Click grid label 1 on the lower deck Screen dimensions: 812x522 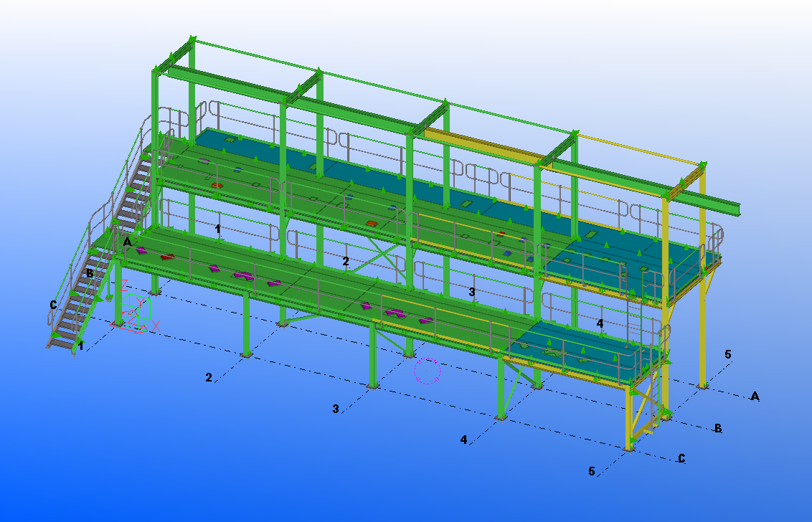[218, 228]
